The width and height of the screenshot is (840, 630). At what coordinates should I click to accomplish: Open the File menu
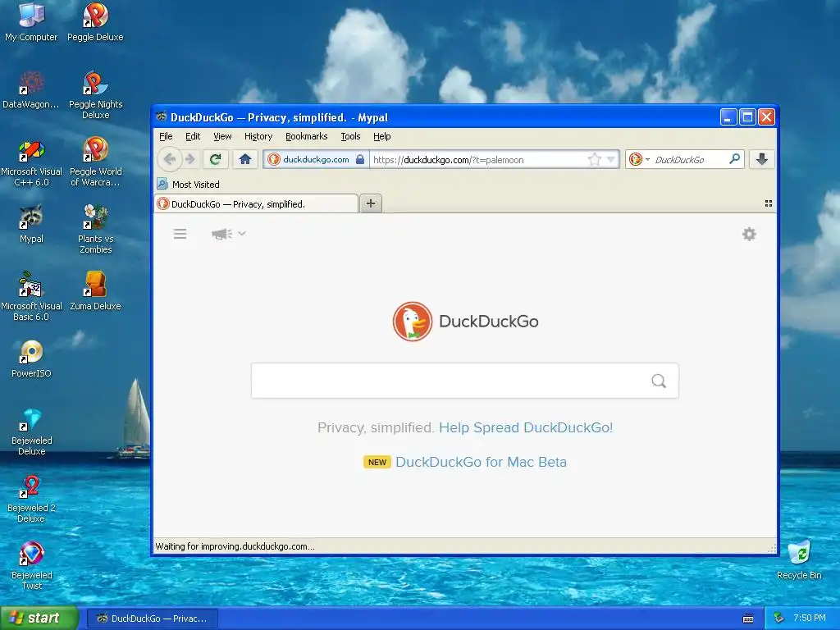point(166,136)
